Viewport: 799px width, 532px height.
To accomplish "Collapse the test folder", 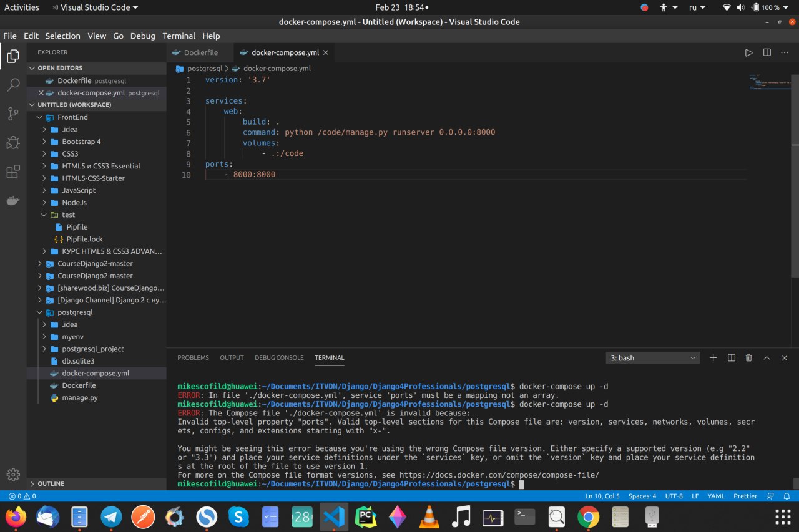I will pyautogui.click(x=97, y=215).
